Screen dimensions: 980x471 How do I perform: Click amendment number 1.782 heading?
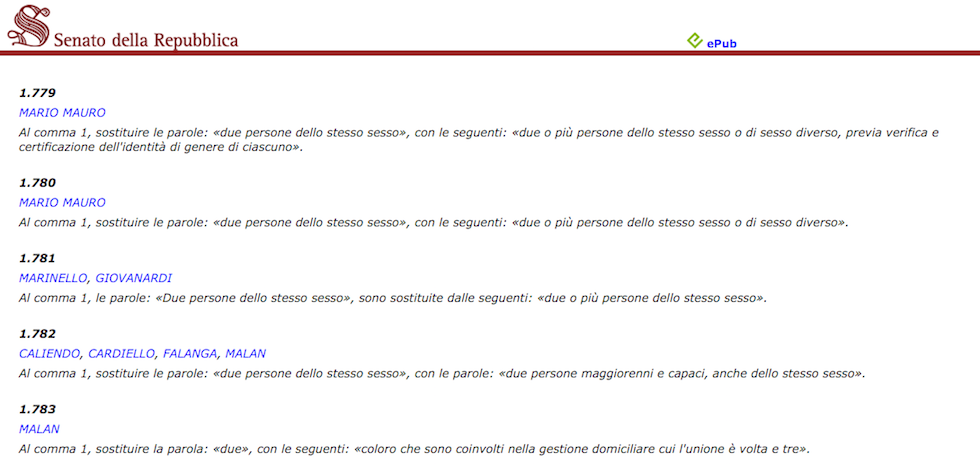tap(38, 335)
